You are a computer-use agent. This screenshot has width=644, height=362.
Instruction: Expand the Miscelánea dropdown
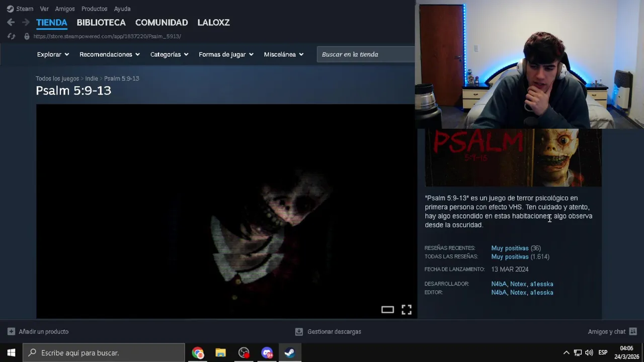[284, 54]
